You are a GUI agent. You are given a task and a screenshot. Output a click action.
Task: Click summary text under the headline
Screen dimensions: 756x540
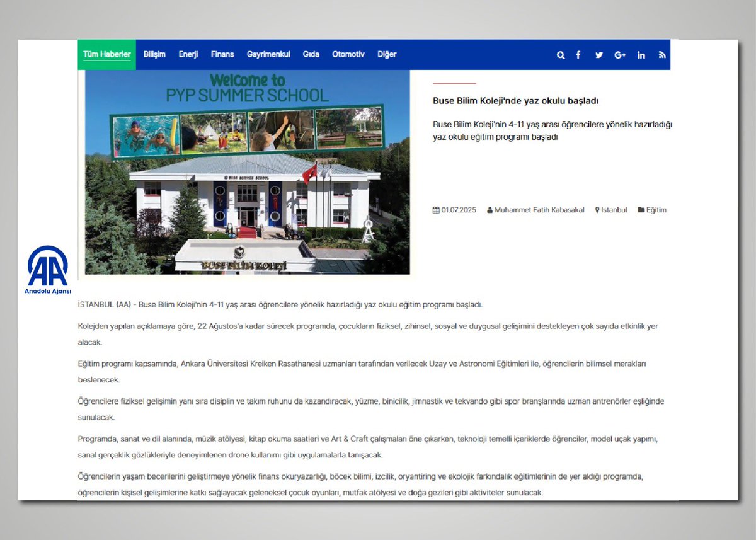coord(553,130)
